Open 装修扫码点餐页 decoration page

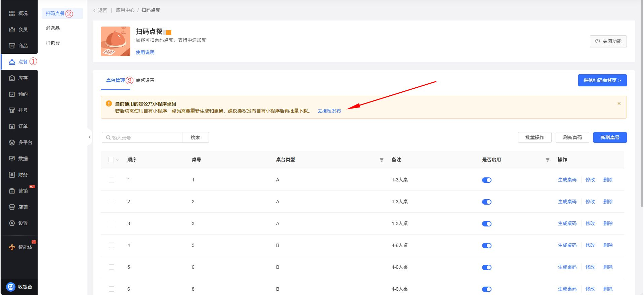pos(602,80)
